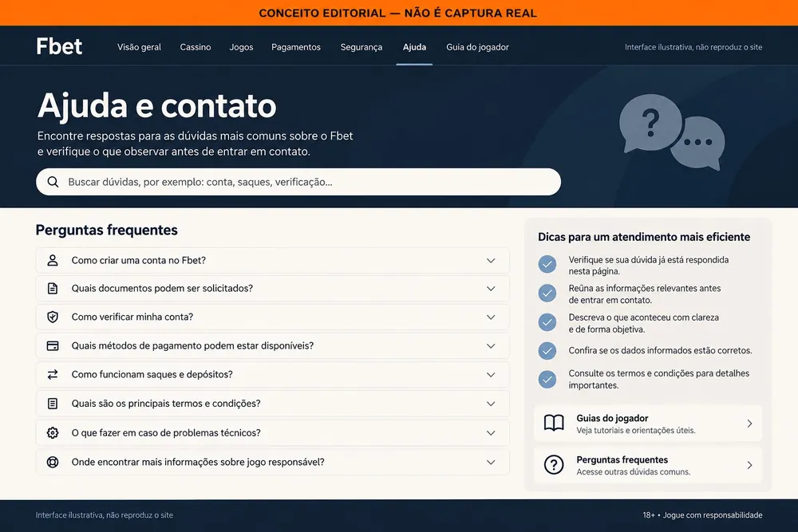This screenshot has height=532, width=798.
Task: Click check icon next to 'Verifique se sua dúvida'
Action: click(547, 264)
